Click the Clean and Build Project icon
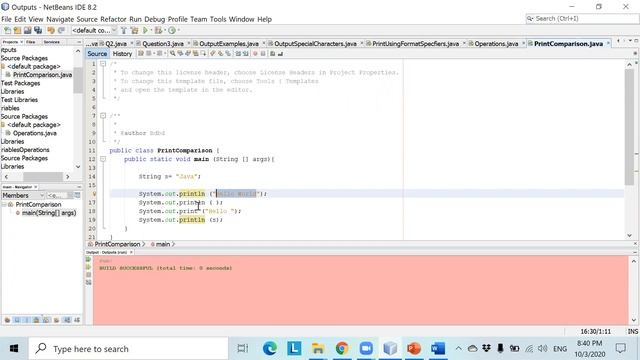This screenshot has width=640, height=360. (134, 30)
